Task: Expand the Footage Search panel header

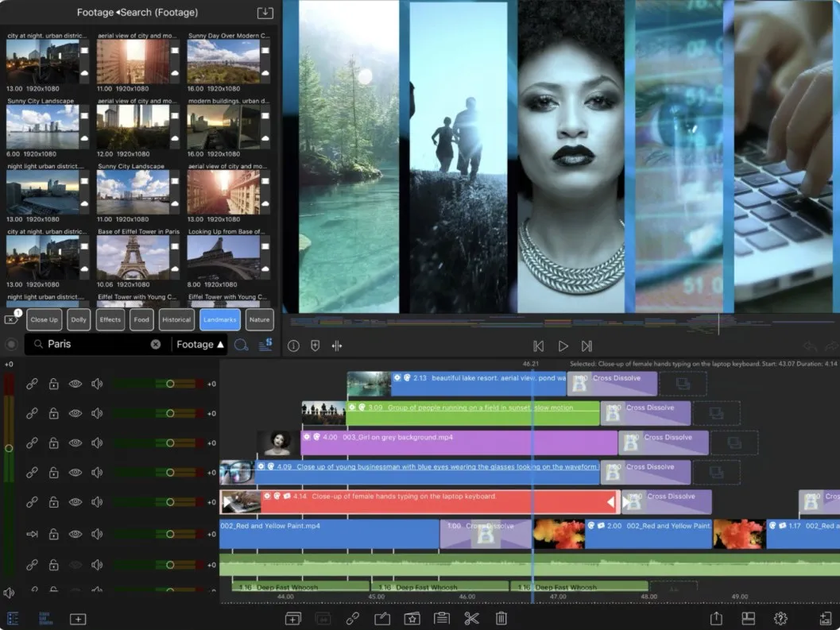Action: (x=137, y=13)
